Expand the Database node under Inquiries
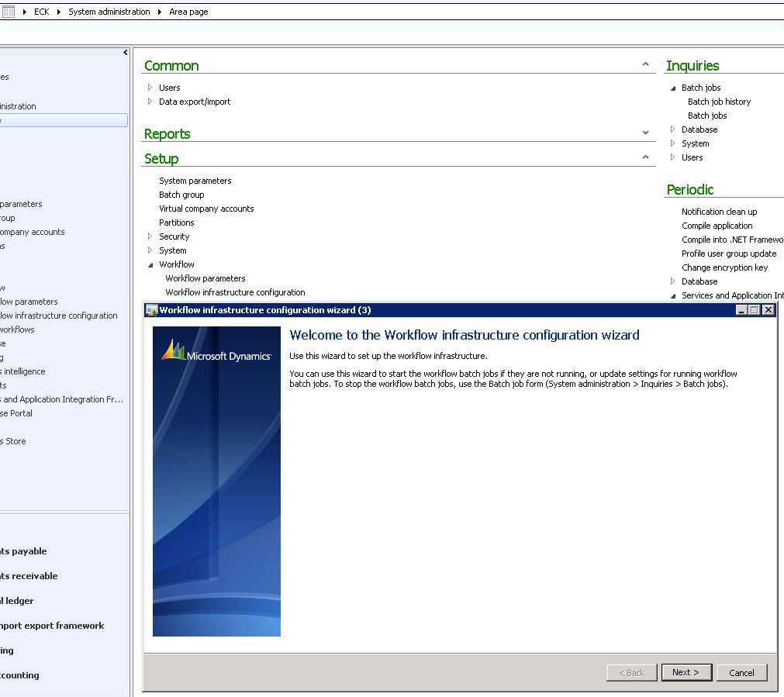This screenshot has height=697, width=784. click(x=672, y=129)
